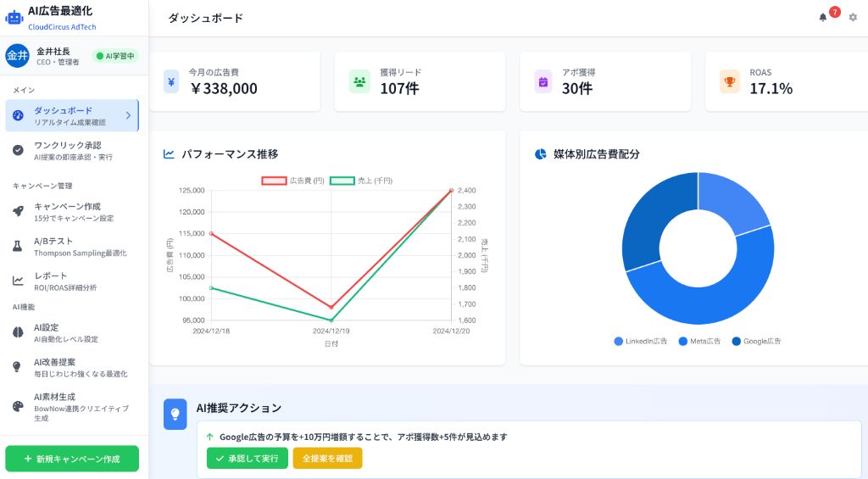The height and width of the screenshot is (479, 868).
Task: Click the 金井 avatar circle
Action: 17,55
